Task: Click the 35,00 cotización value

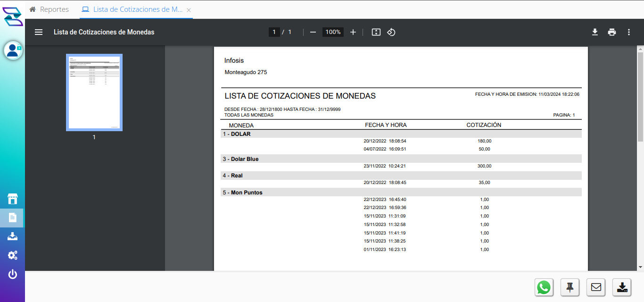Action: pos(484,183)
